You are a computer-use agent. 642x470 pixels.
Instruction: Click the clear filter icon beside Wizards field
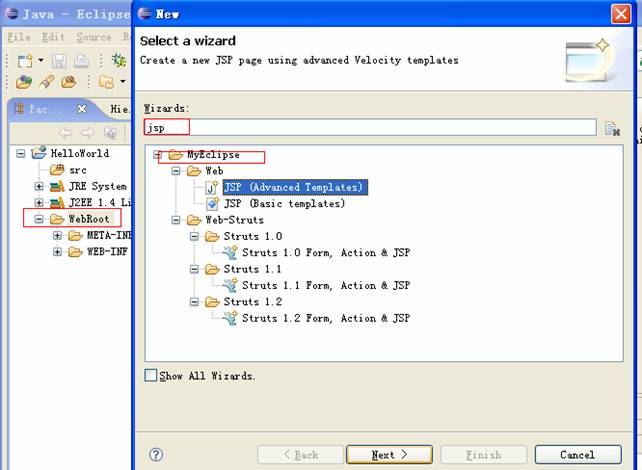(613, 129)
